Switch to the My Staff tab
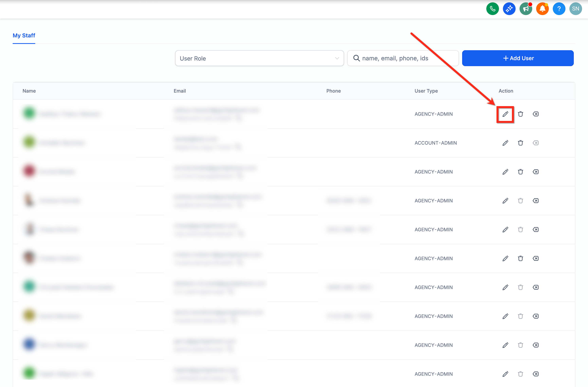Viewport: 588px width, 387px height. pos(24,36)
